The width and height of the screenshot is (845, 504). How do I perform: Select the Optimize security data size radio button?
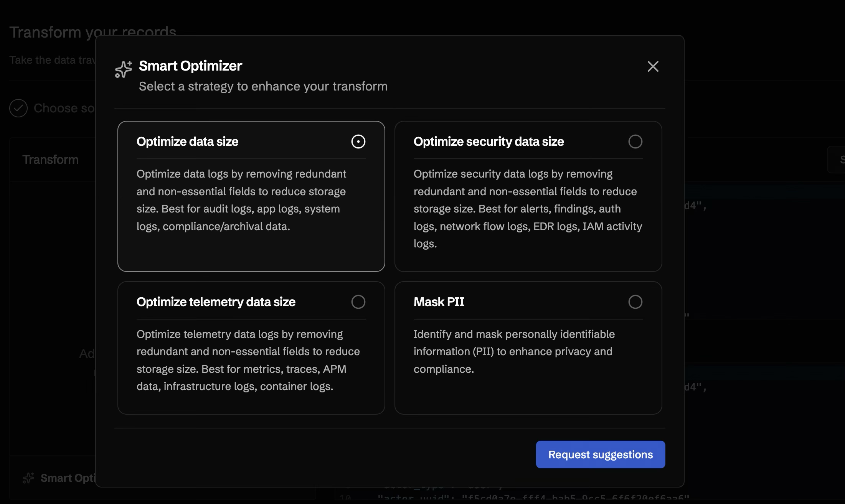pos(635,142)
